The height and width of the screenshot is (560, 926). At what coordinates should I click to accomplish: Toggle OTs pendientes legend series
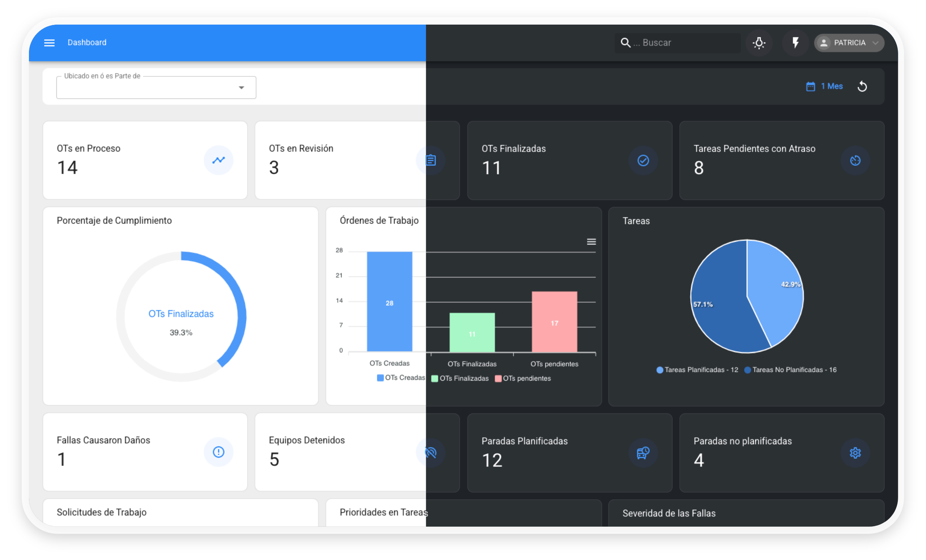click(523, 378)
